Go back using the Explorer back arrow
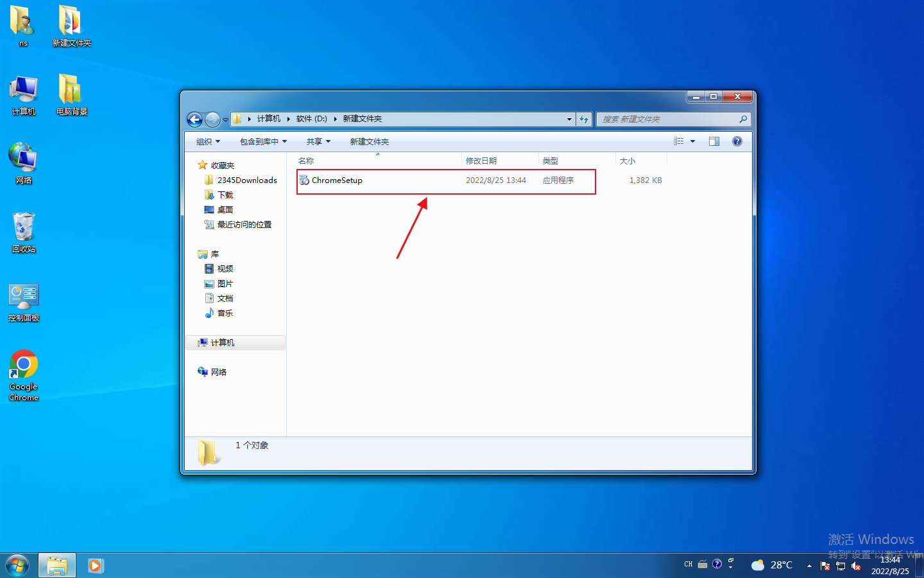Viewport: 924px width, 578px height. point(194,119)
